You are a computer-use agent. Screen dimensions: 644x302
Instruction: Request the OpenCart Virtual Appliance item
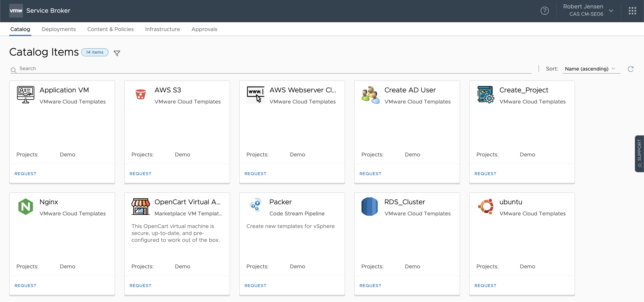(x=140, y=285)
